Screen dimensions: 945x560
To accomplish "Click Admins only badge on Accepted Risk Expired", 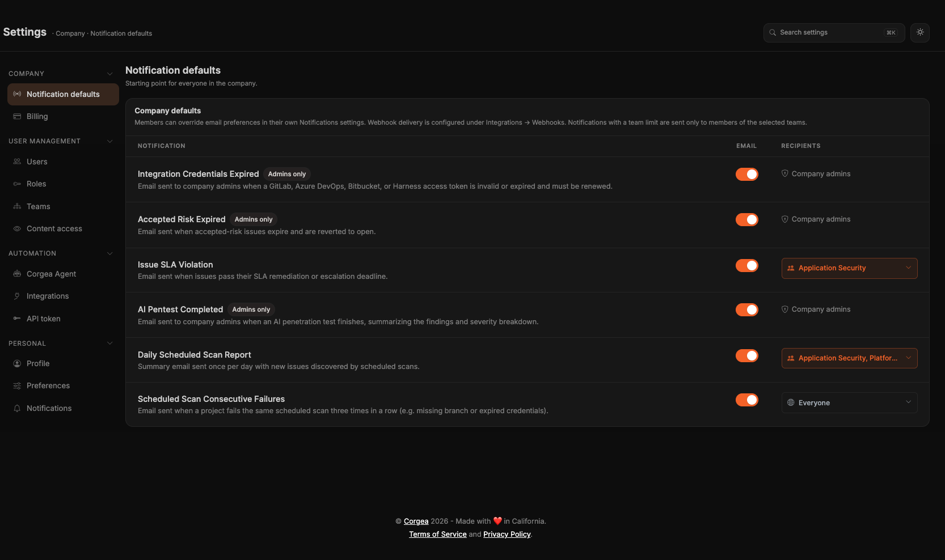I will 254,219.
